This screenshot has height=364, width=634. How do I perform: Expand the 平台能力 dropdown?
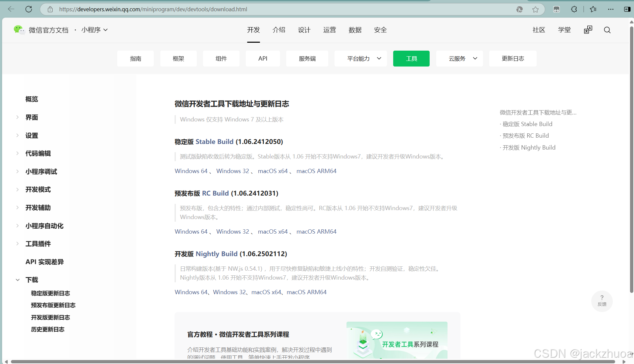(361, 59)
